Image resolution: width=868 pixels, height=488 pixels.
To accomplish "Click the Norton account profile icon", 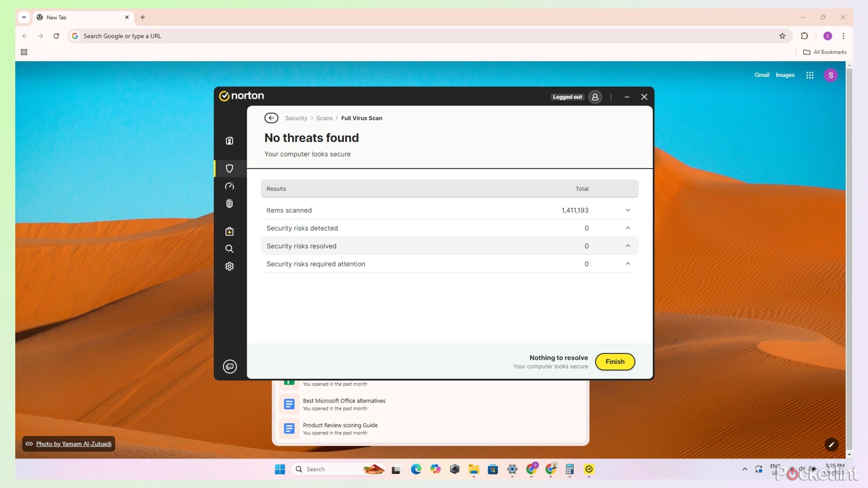I will [595, 97].
